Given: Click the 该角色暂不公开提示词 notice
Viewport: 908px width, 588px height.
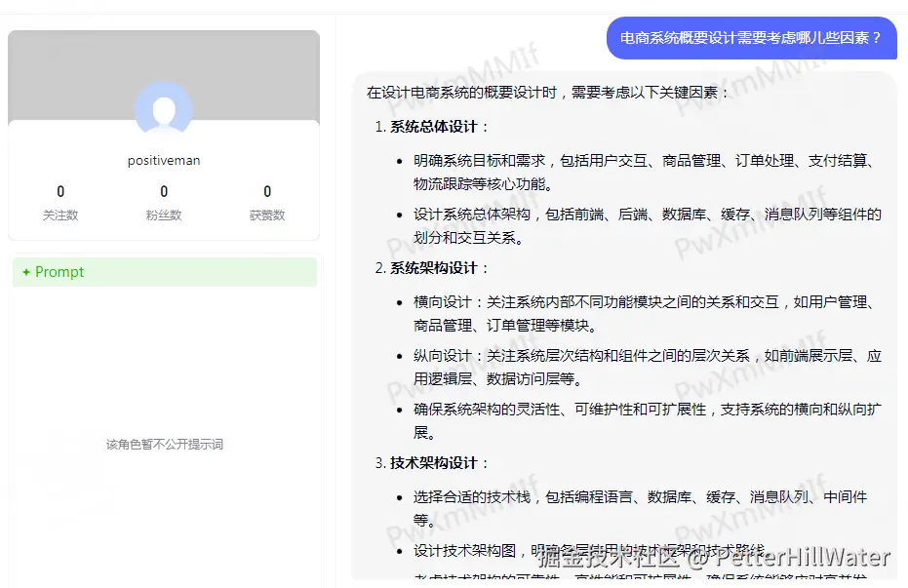Looking at the screenshot, I should (165, 444).
